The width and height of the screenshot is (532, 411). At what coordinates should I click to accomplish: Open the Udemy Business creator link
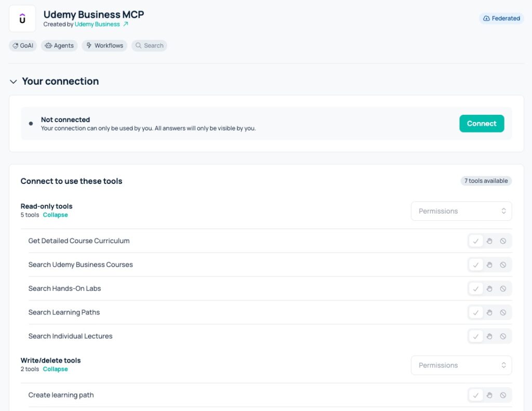pos(97,24)
